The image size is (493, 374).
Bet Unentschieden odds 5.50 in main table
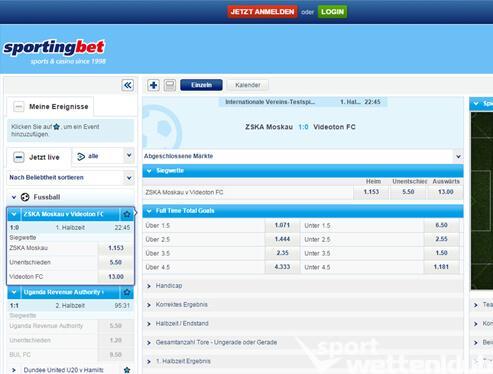(408, 192)
